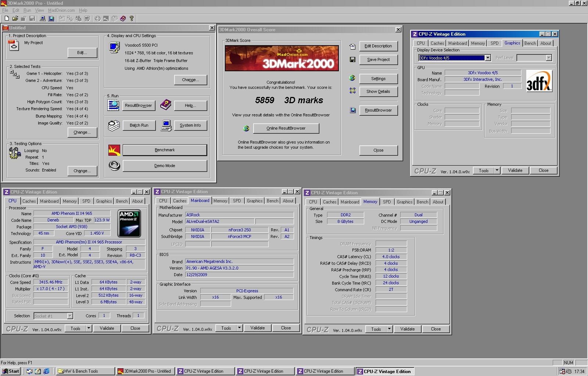Click the New project toolbar icon
588x376 pixels.
coord(7,18)
